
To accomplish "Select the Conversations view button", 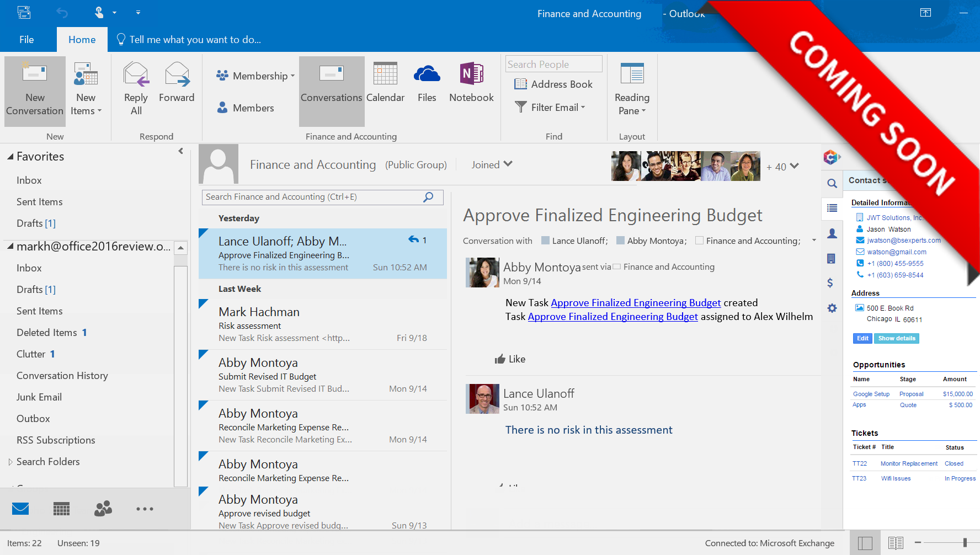I will (332, 91).
